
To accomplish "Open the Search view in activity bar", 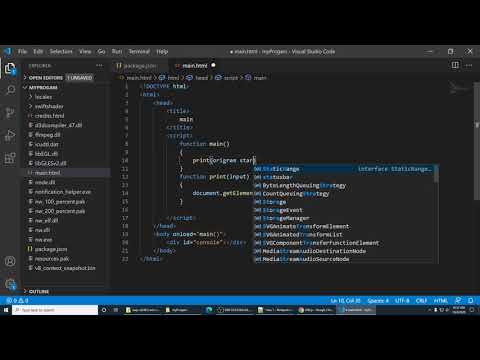I will pyautogui.click(x=10, y=90).
